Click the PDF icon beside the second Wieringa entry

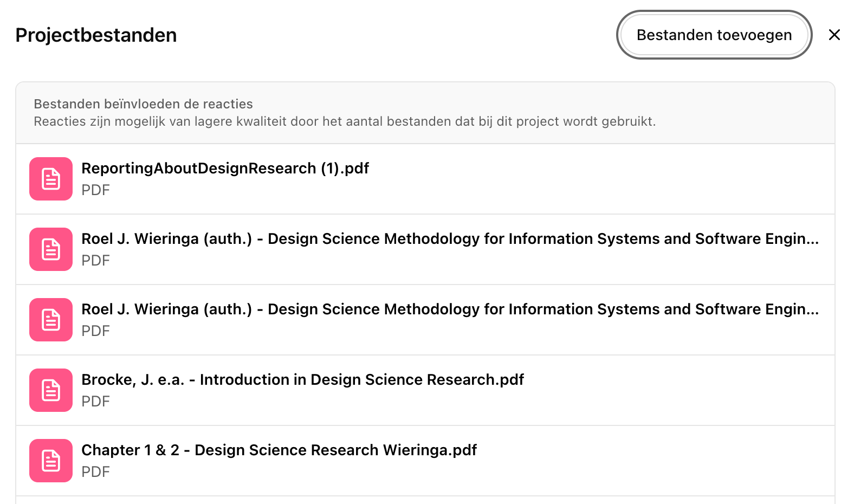(x=50, y=320)
